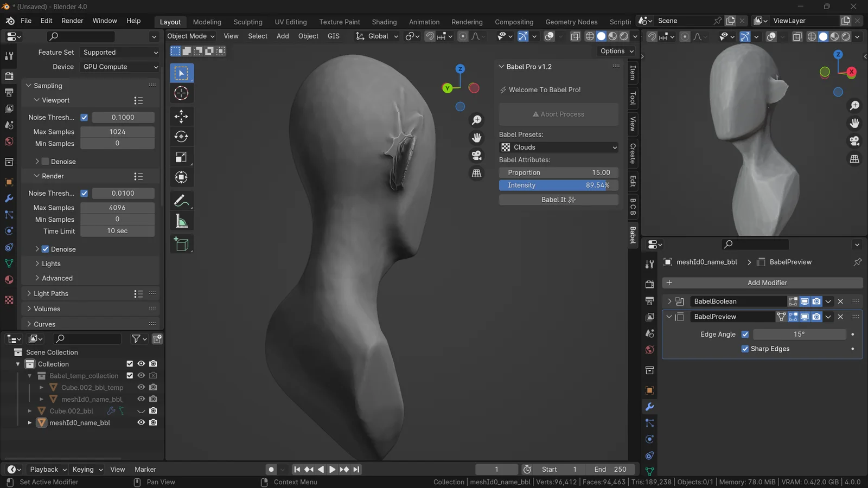The width and height of the screenshot is (868, 488).
Task: Expand the Light Paths panel
Action: pyautogui.click(x=51, y=293)
